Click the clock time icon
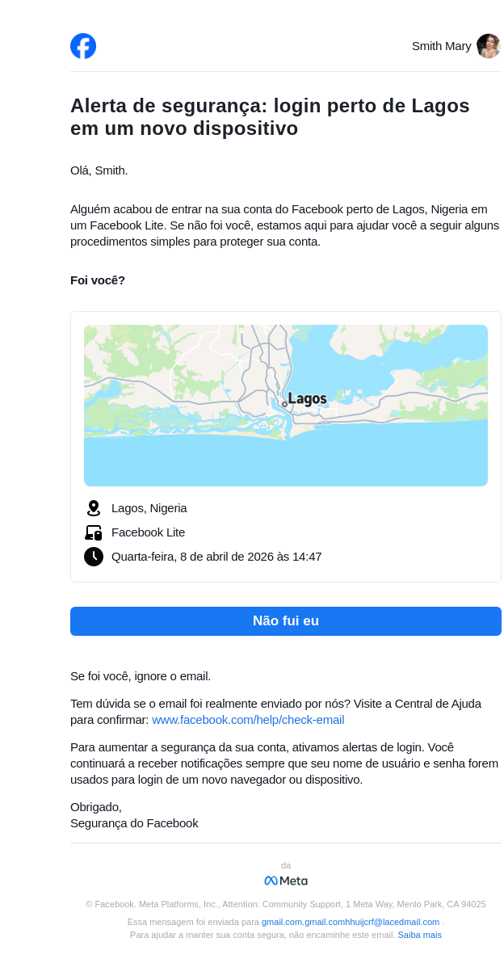504x980 pixels. (x=94, y=557)
